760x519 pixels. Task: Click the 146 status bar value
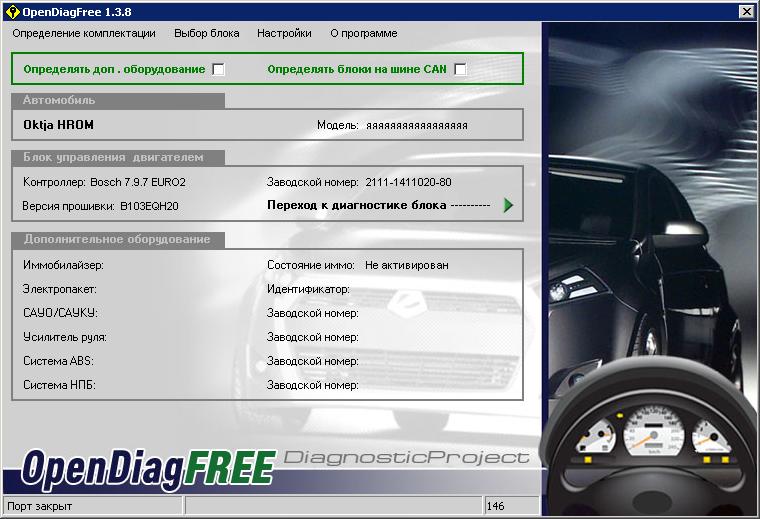point(511,506)
